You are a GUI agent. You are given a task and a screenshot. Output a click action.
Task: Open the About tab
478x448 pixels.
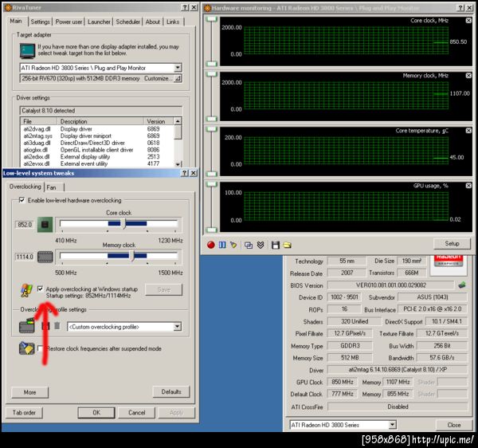click(153, 22)
